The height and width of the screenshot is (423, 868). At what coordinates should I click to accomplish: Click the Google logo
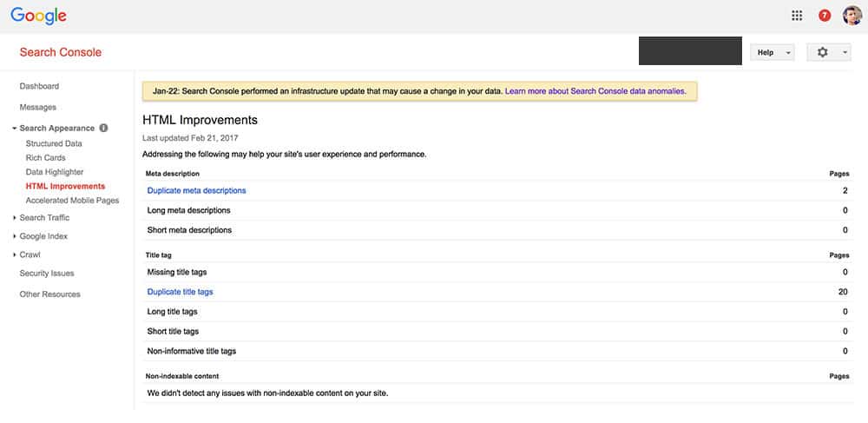click(38, 16)
